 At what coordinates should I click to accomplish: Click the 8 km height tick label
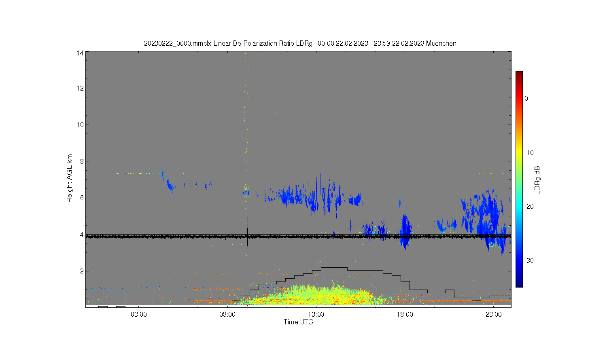pyautogui.click(x=82, y=161)
